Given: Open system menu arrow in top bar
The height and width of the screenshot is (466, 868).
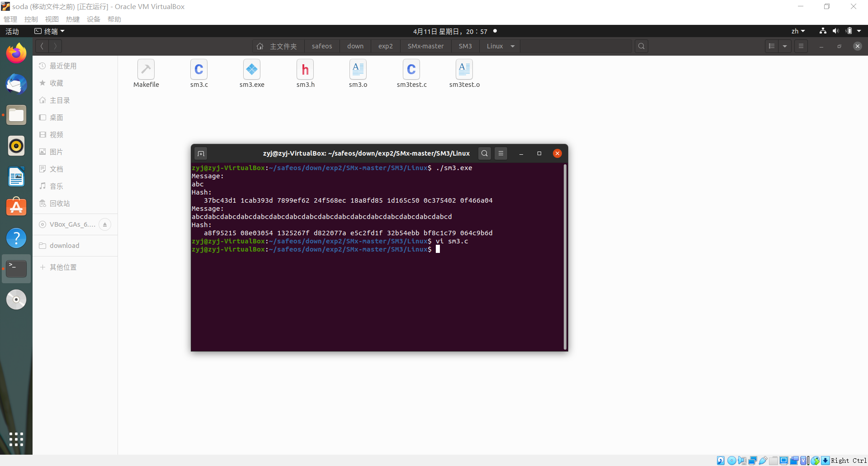Looking at the screenshot, I should tap(859, 31).
